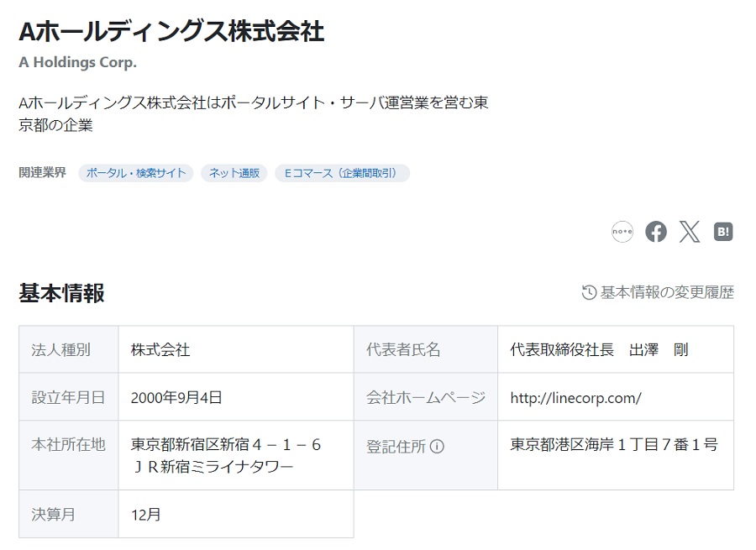Click the 基本情報 heading

61,293
